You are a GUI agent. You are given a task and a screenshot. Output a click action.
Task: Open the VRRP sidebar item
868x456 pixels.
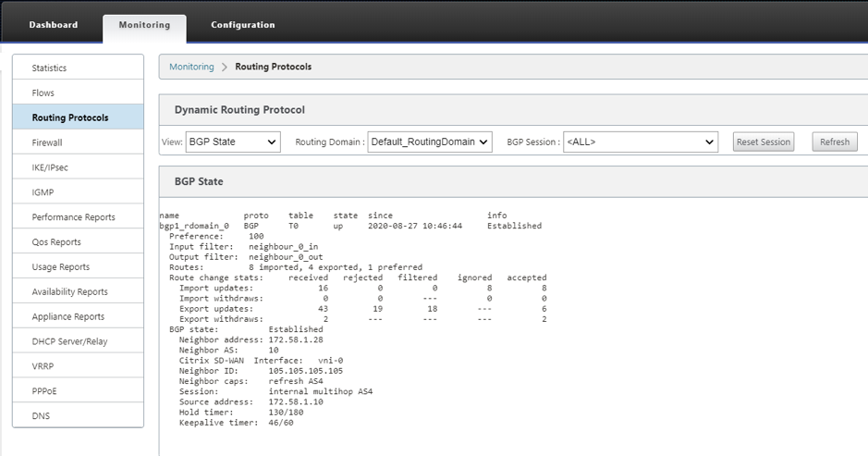pyautogui.click(x=78, y=366)
